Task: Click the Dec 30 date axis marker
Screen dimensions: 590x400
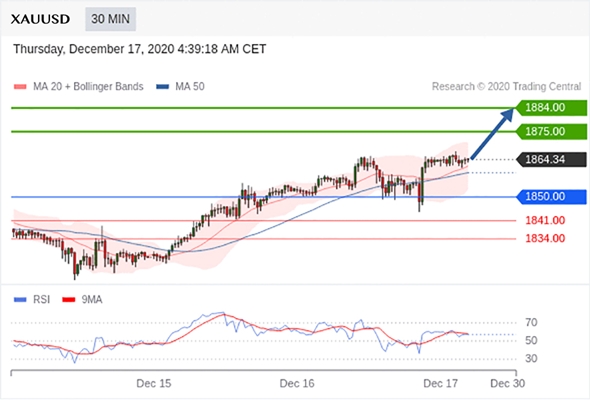Action: 508,383
